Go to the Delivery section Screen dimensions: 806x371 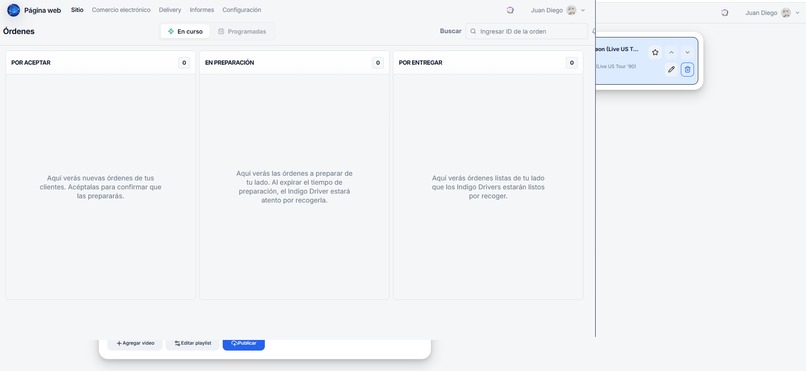tap(170, 10)
